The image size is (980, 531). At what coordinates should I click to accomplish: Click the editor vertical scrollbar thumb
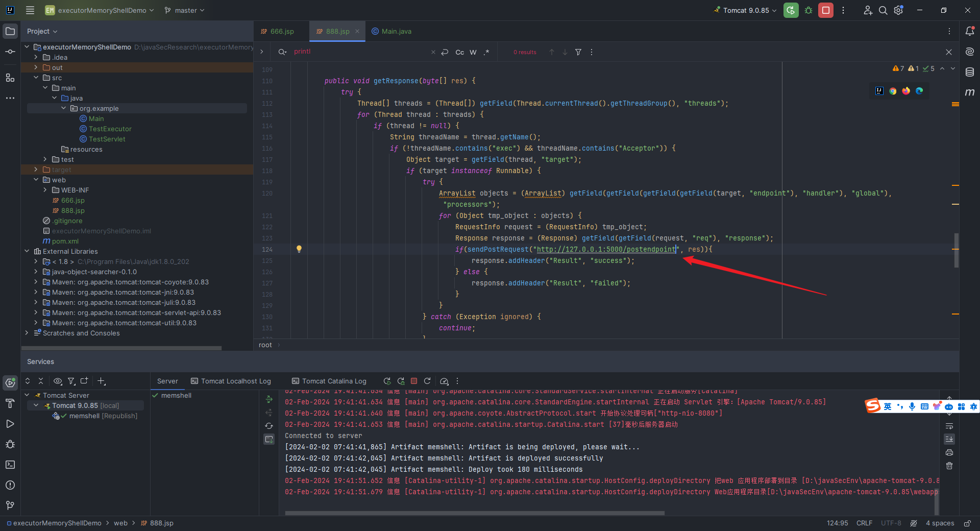point(956,250)
